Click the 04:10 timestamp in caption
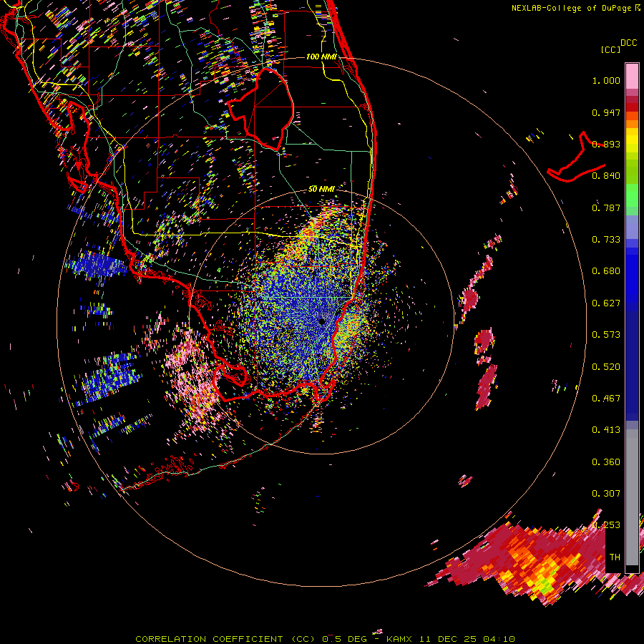The height and width of the screenshot is (644, 644). 499,639
